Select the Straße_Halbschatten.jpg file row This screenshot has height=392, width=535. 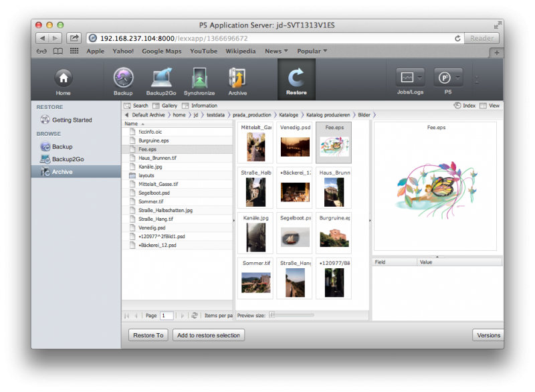click(177, 210)
